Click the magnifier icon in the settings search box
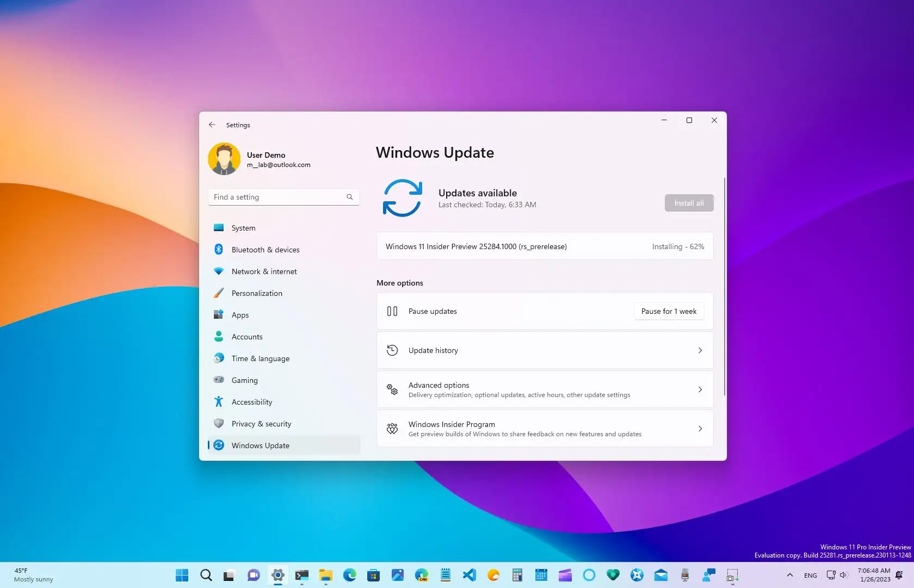This screenshot has height=588, width=914. pyautogui.click(x=350, y=197)
